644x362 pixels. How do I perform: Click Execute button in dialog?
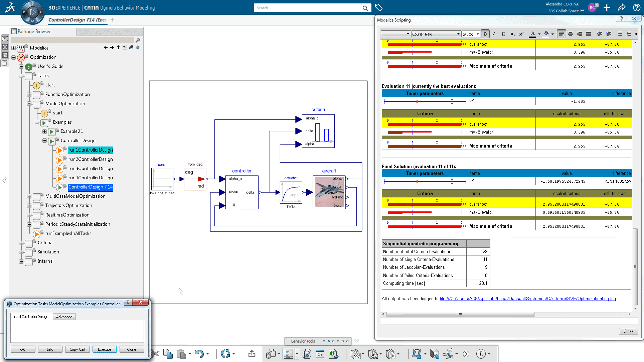tap(104, 349)
